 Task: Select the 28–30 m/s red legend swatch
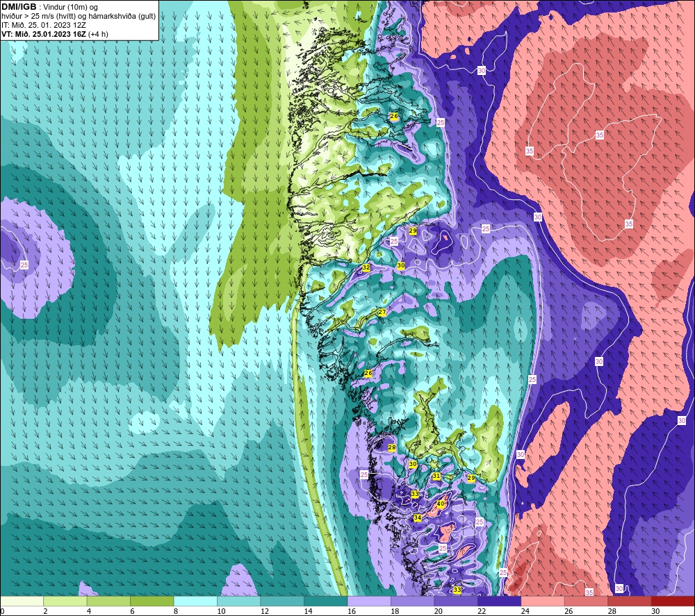click(x=630, y=601)
